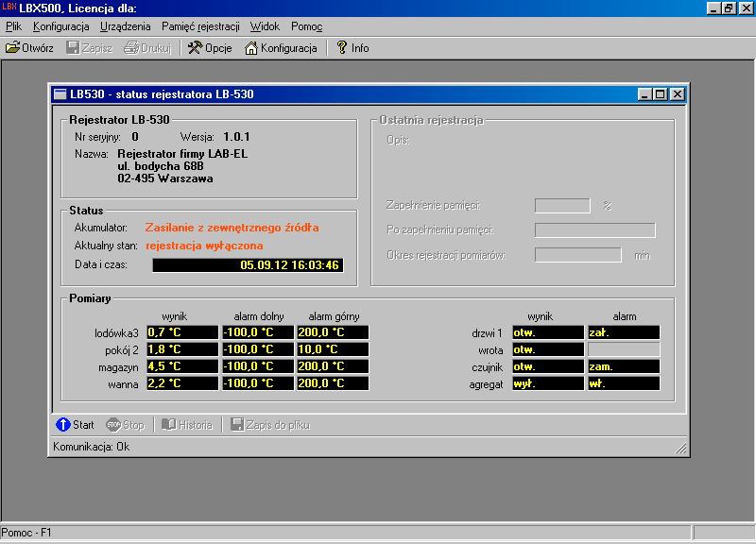The width and height of the screenshot is (756, 544).
Task: Click the LBX500 application logo icon
Action: pos(9,7)
